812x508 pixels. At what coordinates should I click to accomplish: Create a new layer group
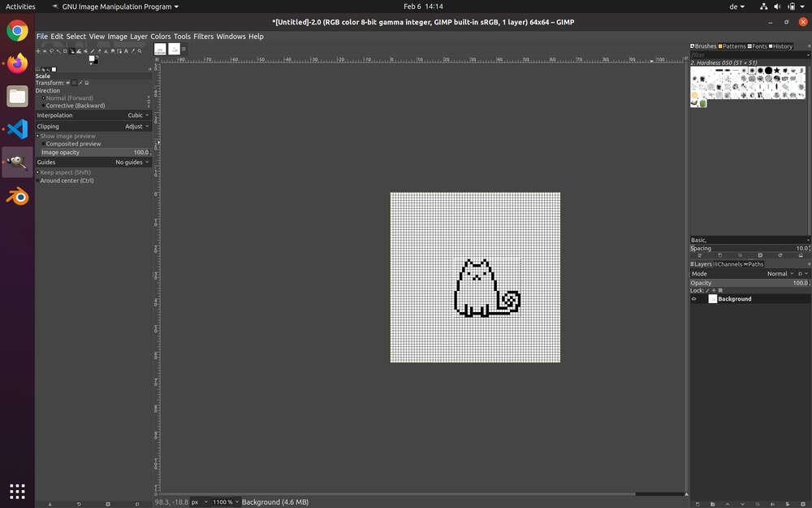coord(713,504)
